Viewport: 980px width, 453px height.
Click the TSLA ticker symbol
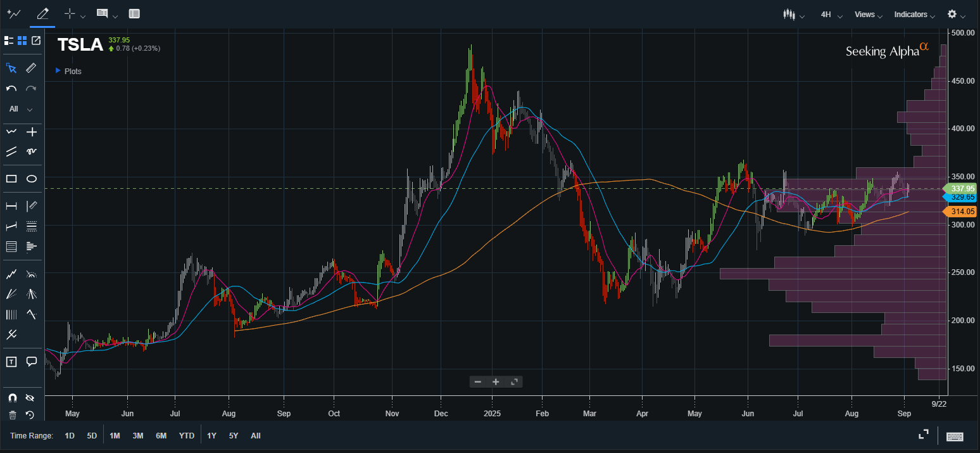(80, 44)
